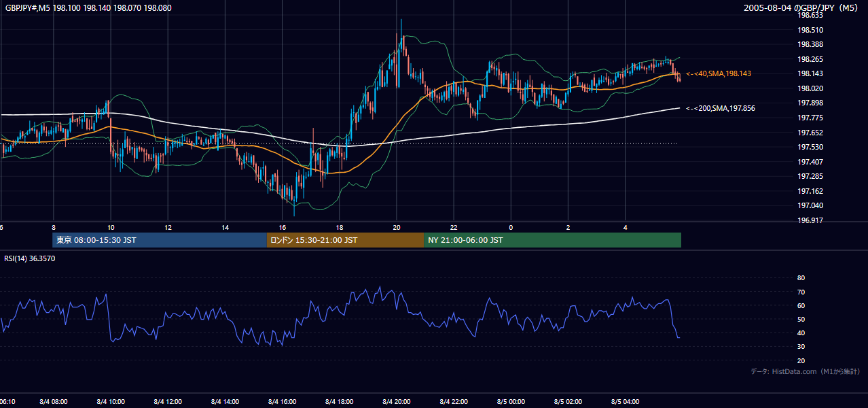Click the 198.633 price axis label
The height and width of the screenshot is (408, 868).
pyautogui.click(x=810, y=15)
